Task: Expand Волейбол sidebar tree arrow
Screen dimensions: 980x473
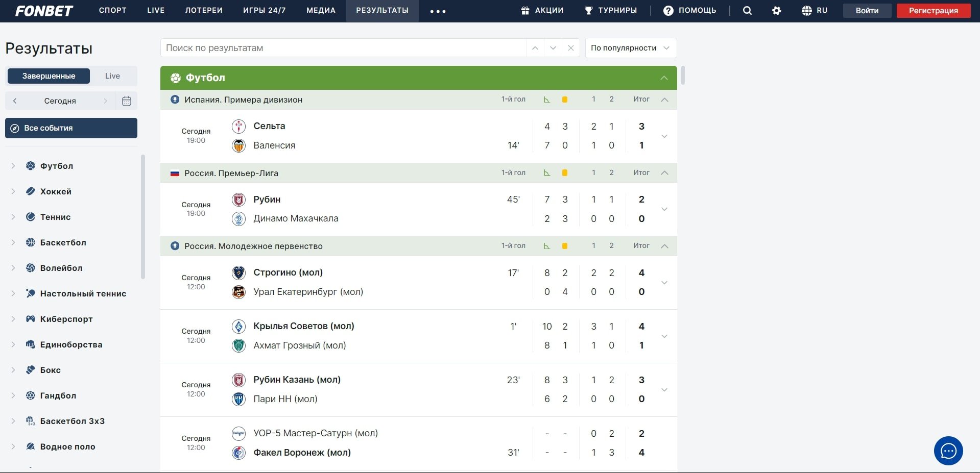Action: [x=13, y=268]
